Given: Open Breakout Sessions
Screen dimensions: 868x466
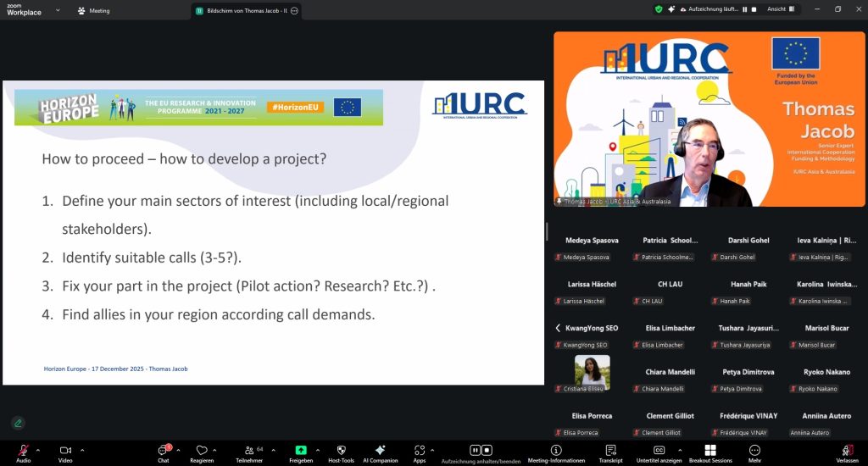Looking at the screenshot, I should [710, 450].
